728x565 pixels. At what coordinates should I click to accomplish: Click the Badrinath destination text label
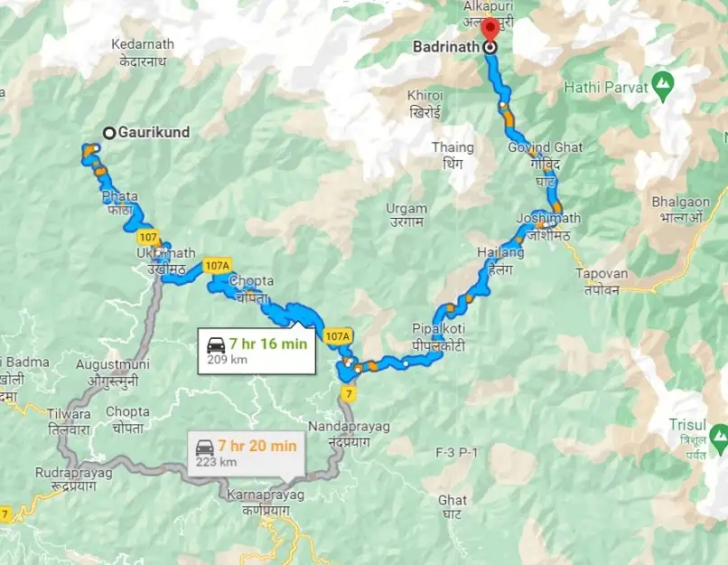pyautogui.click(x=445, y=46)
